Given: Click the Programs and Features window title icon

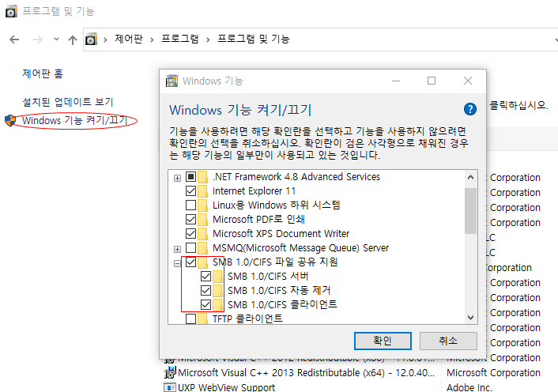Looking at the screenshot, I should tap(11, 11).
